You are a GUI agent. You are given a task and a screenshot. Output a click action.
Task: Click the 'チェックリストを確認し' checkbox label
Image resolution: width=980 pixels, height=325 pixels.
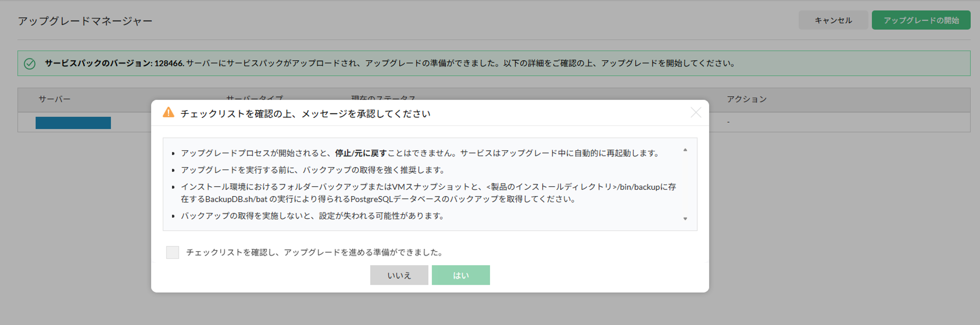pos(314,252)
